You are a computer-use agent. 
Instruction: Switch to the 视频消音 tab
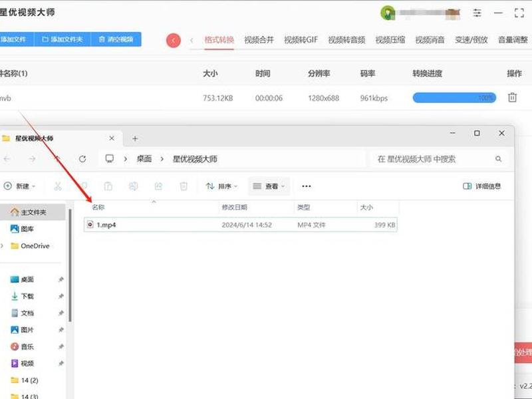point(430,40)
